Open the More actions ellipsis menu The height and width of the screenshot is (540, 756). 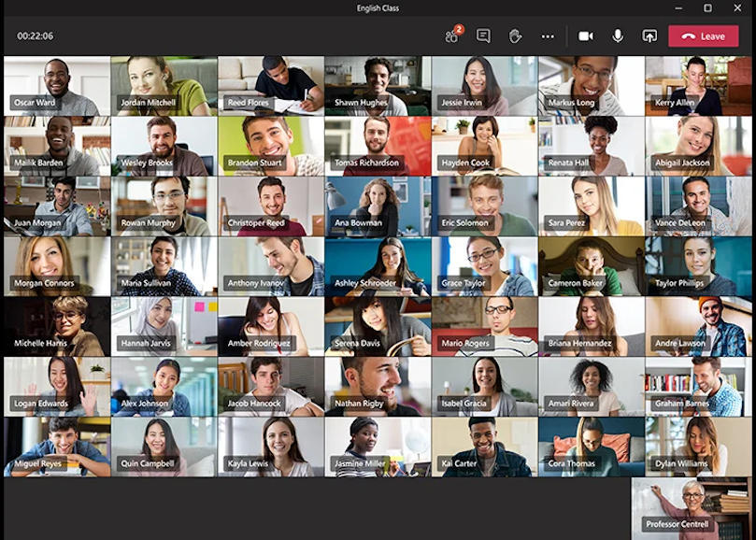pos(548,36)
